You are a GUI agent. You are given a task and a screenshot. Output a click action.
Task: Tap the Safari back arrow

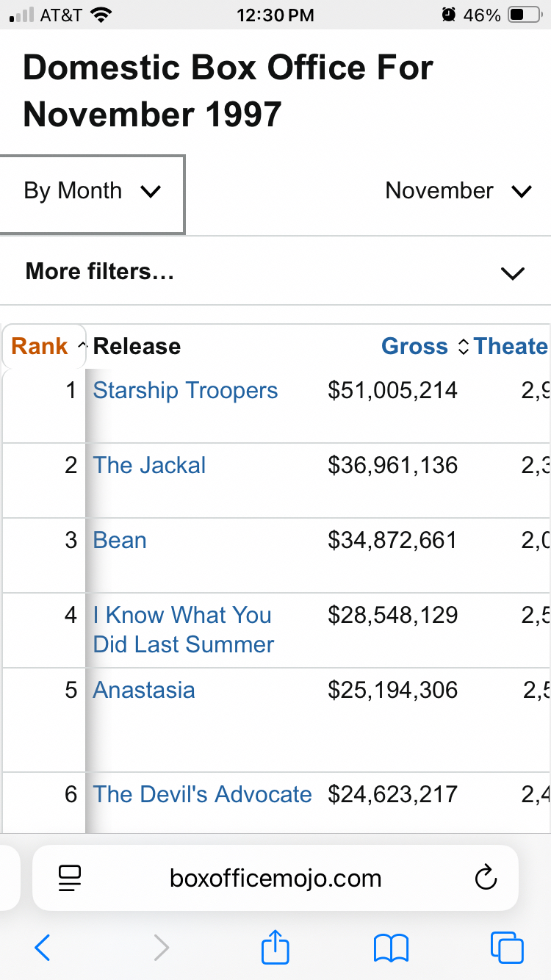click(x=43, y=948)
